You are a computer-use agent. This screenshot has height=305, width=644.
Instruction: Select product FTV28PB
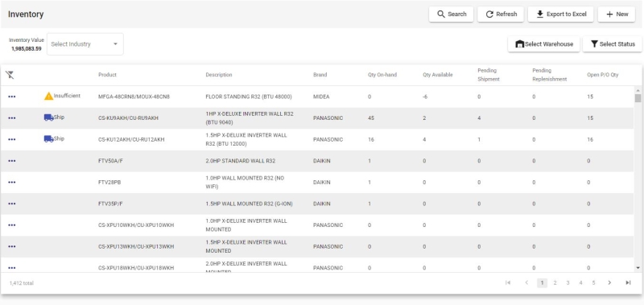109,182
